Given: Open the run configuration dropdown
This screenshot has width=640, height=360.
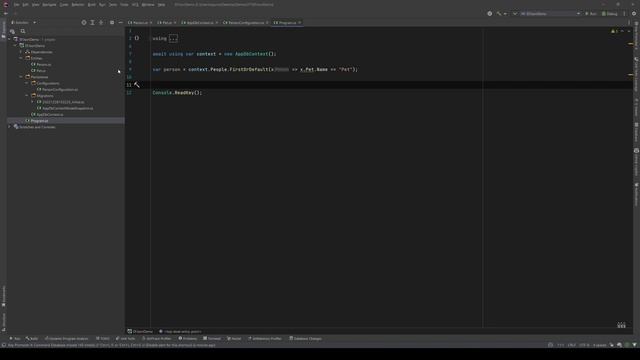Looking at the screenshot, I should [x=550, y=13].
